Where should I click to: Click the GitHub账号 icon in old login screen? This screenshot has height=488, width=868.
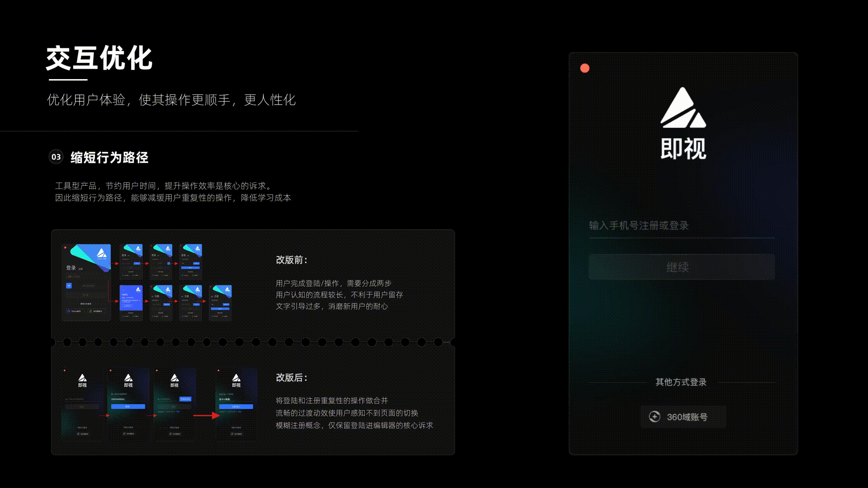point(69,311)
